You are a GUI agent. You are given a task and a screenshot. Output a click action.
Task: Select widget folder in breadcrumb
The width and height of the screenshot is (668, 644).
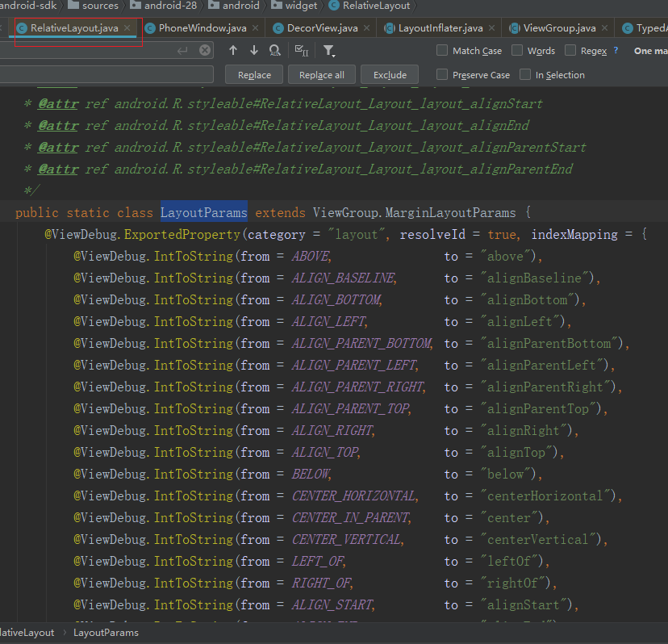click(294, 6)
